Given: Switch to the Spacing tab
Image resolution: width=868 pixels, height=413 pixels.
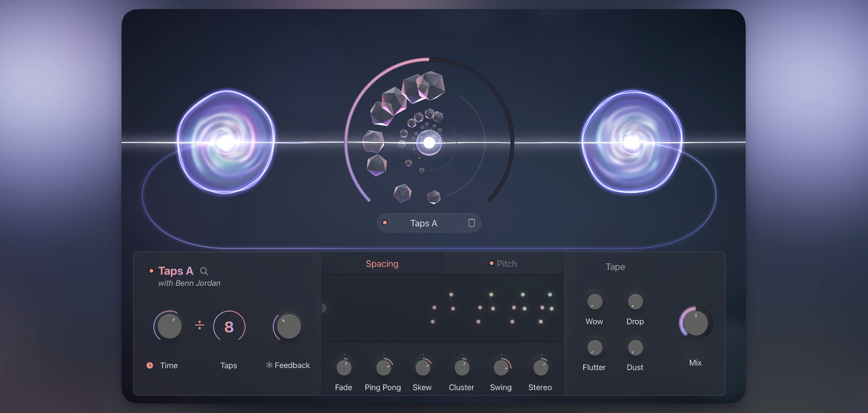Looking at the screenshot, I should (382, 263).
